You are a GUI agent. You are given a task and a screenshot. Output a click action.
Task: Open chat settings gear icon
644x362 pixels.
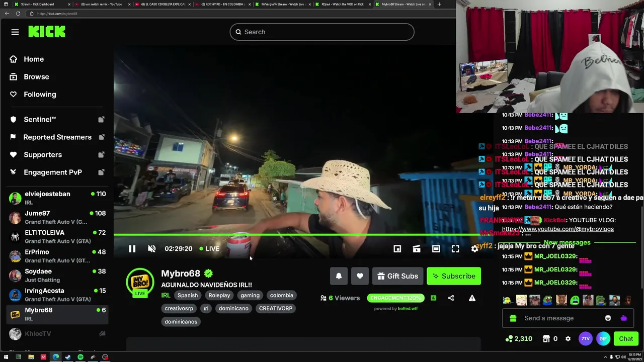click(x=568, y=339)
